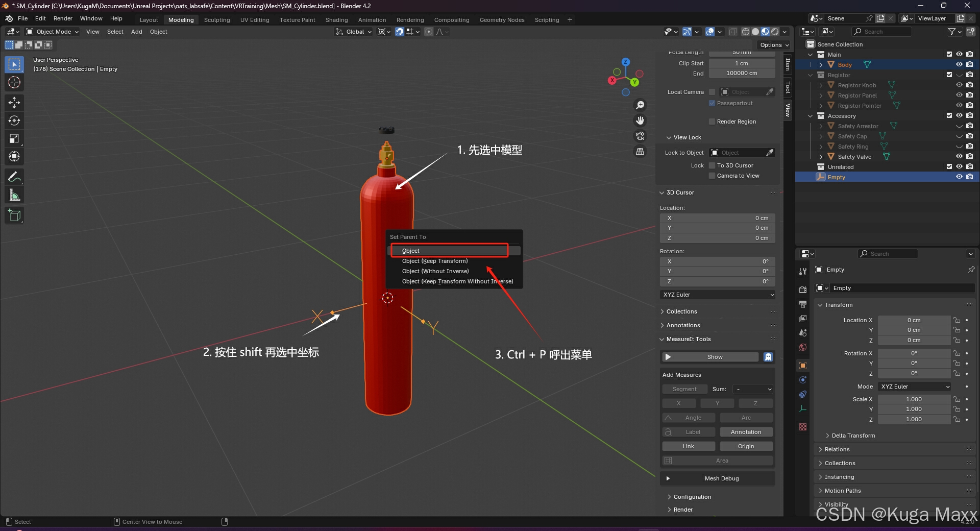Select the Select Box tool
The width and height of the screenshot is (980, 531).
point(14,64)
